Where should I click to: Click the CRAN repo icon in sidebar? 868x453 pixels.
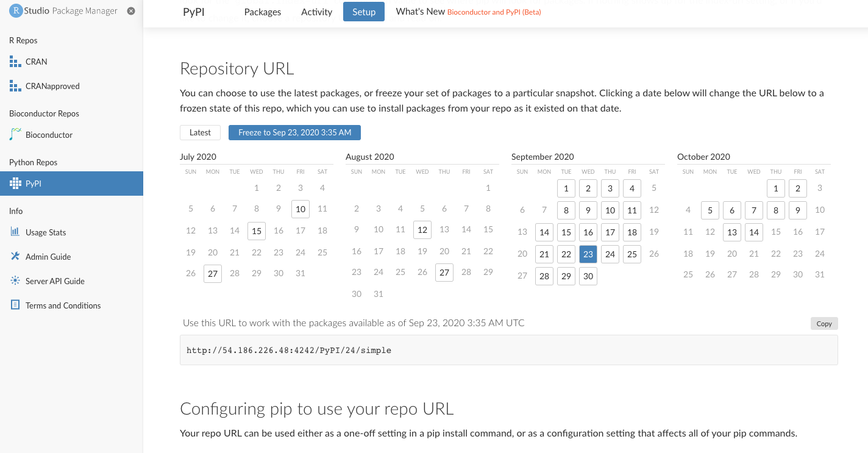pos(15,62)
